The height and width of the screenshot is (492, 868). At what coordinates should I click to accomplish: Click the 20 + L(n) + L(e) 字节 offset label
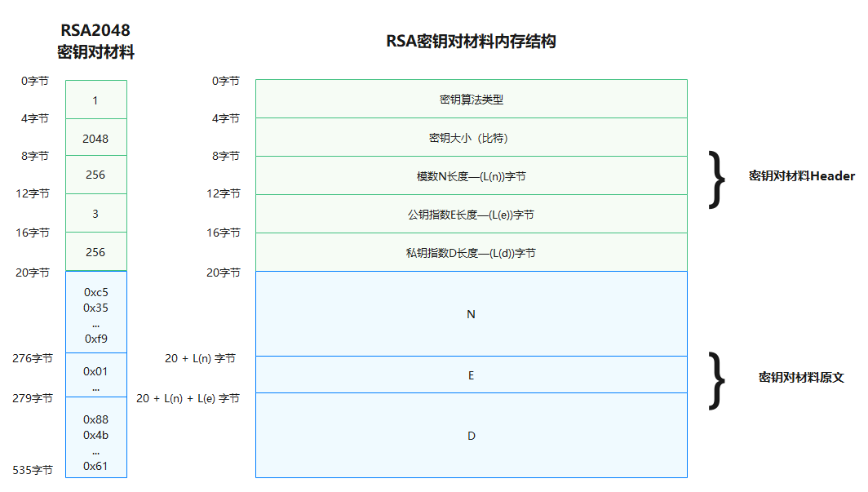188,398
